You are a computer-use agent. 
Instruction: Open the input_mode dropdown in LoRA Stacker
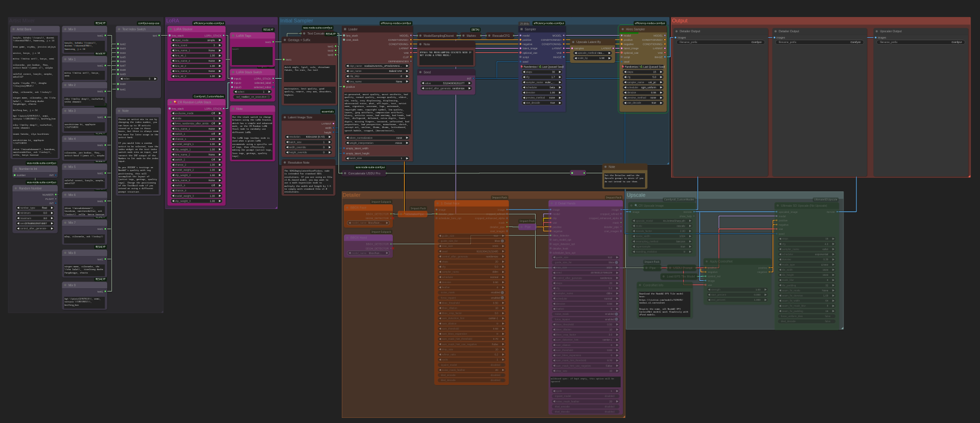[x=196, y=40]
